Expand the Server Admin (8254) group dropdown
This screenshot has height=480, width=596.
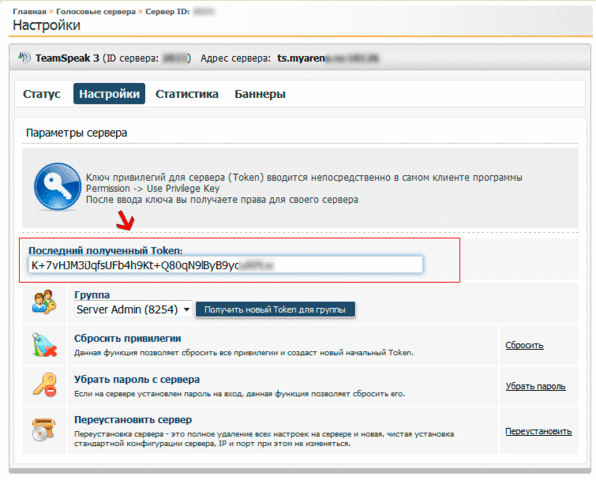[x=133, y=309]
